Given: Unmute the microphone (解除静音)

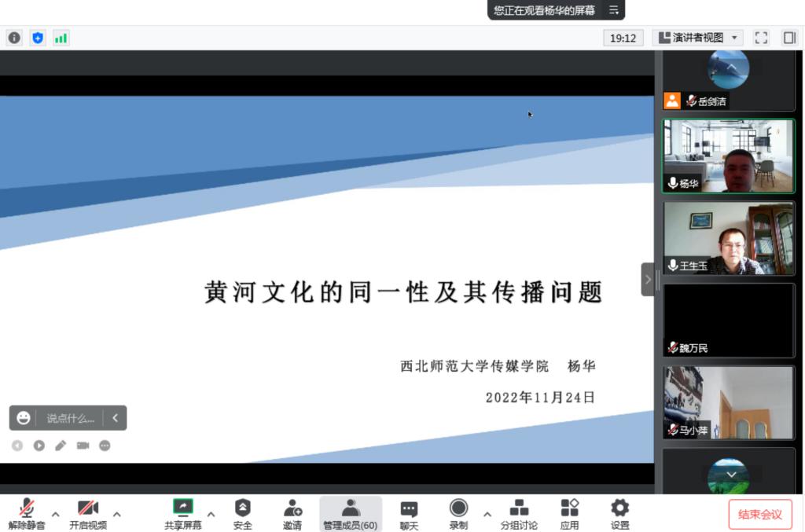Looking at the screenshot, I should (27, 514).
